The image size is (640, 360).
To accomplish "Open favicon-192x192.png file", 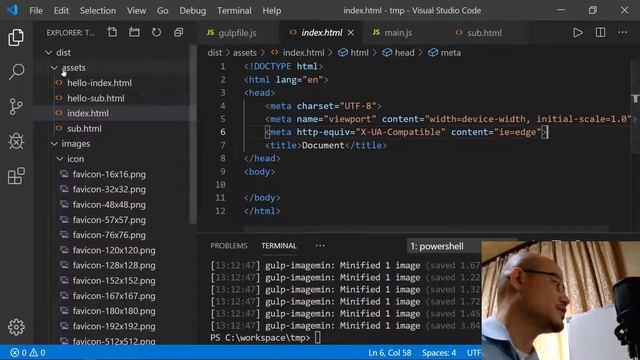I will point(114,327).
